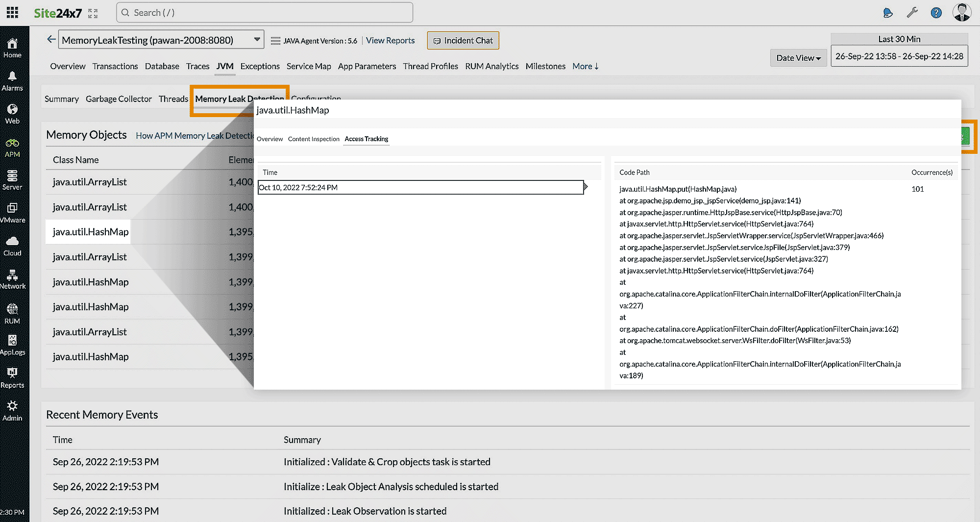Viewport: 980px width, 522px height.
Task: Focus the top Search field
Action: pos(265,13)
